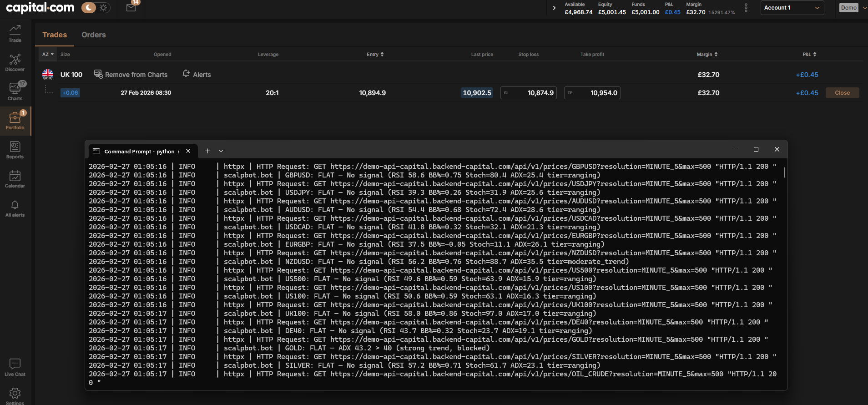Sort trades by Margin column
Viewport: 868px width, 405px height.
pos(707,54)
